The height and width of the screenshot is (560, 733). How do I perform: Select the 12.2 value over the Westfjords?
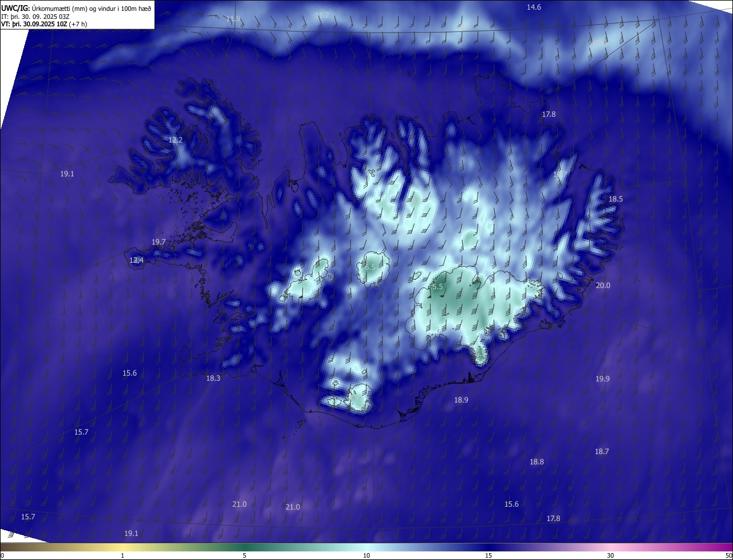click(x=175, y=140)
